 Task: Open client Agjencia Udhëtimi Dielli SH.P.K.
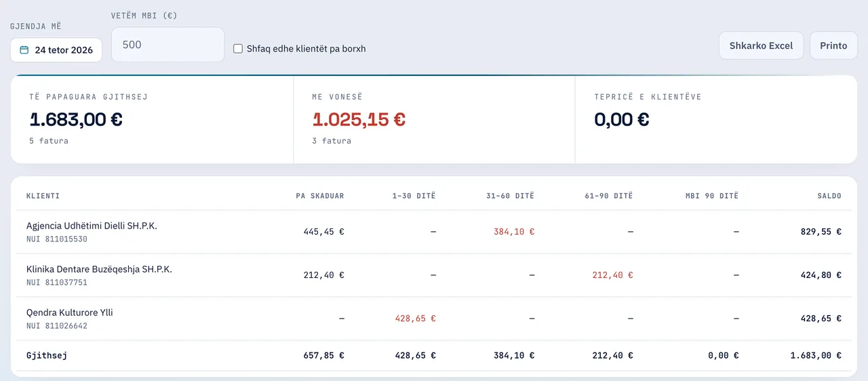click(92, 226)
